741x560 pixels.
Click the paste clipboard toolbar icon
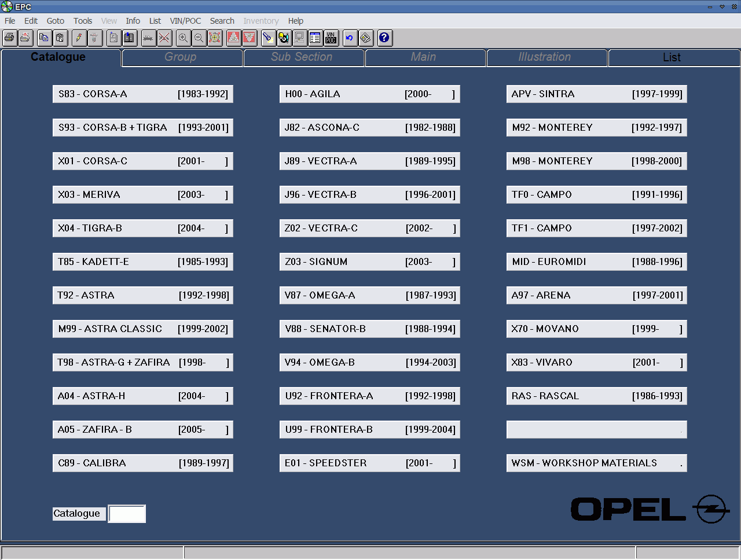point(60,38)
